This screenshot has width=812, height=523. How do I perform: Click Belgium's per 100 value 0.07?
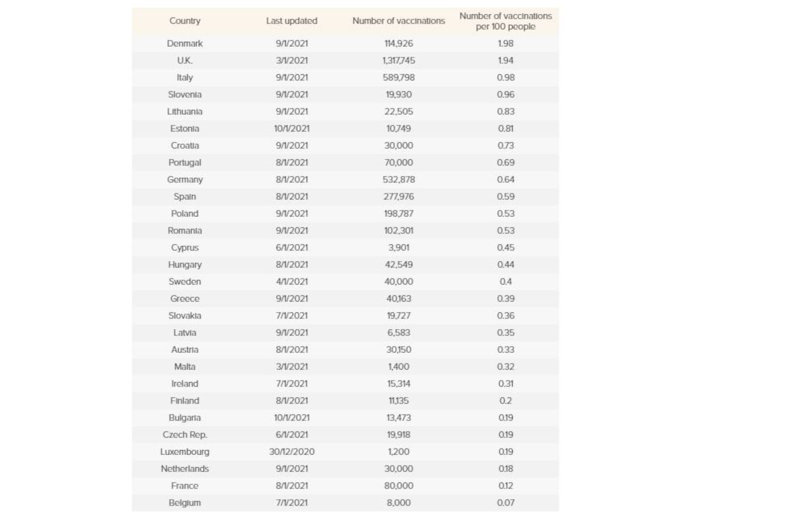coord(505,503)
